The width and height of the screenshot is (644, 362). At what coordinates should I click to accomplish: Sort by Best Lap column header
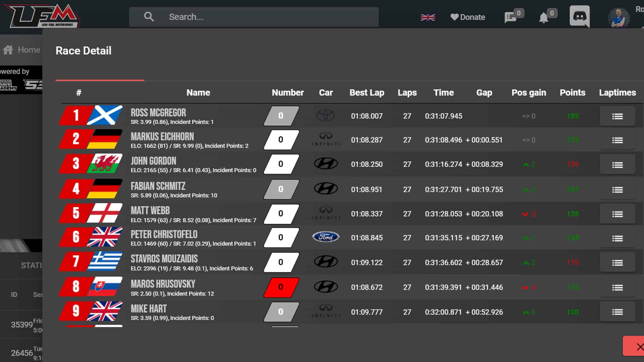[367, 93]
